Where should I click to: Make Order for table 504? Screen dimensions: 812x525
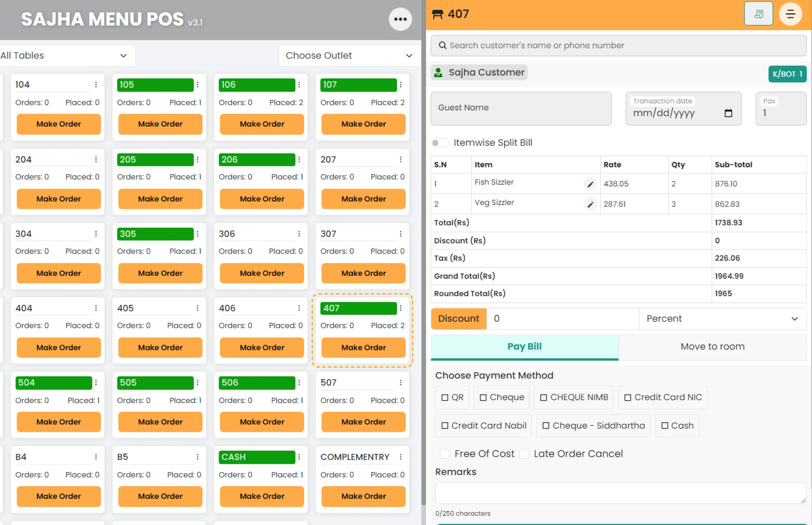(x=58, y=422)
